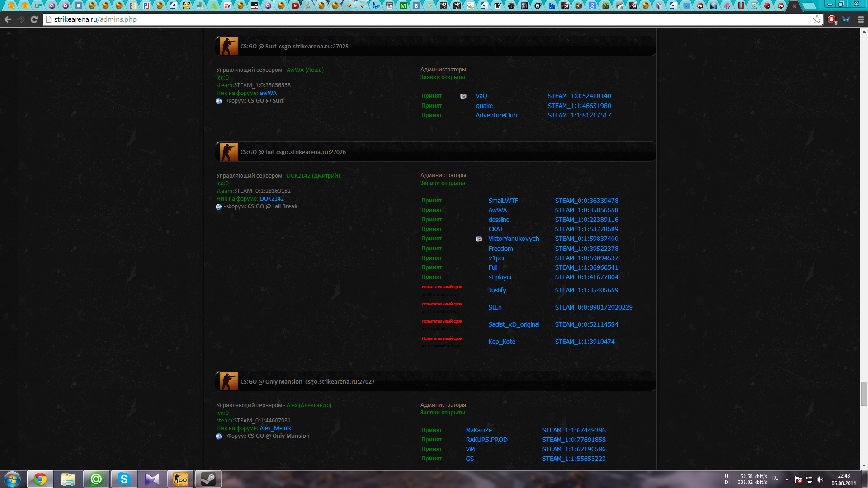Switch to the LF pinned tab

(x=38, y=6)
